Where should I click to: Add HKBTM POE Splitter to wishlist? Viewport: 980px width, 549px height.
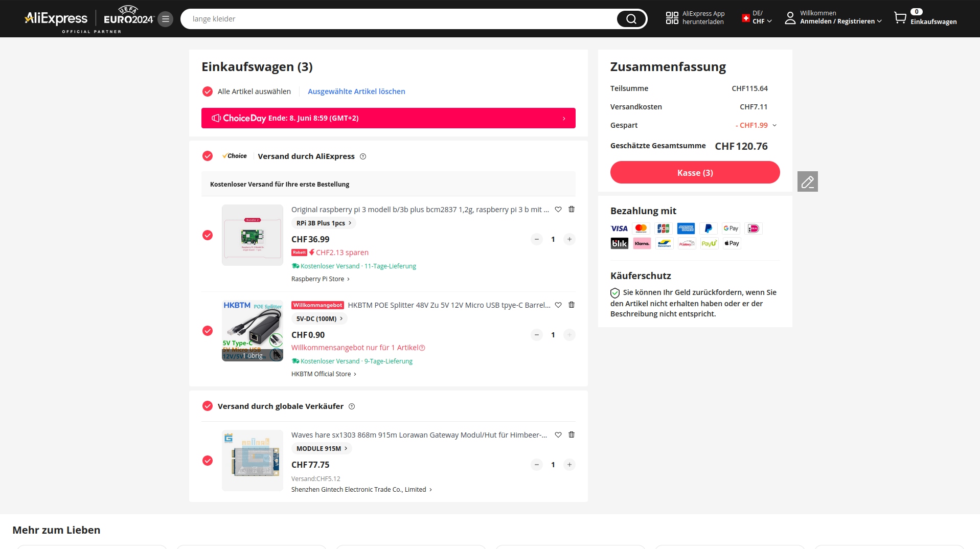pyautogui.click(x=558, y=305)
